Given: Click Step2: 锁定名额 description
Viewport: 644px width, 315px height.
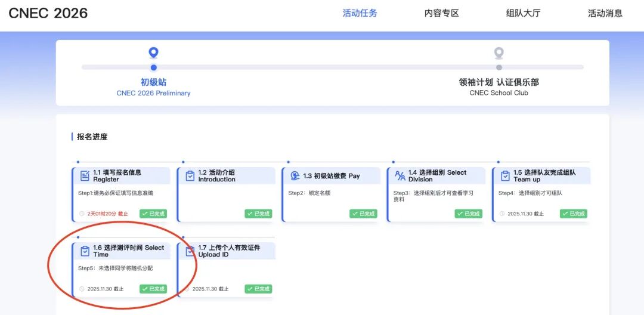Looking at the screenshot, I should (309, 193).
